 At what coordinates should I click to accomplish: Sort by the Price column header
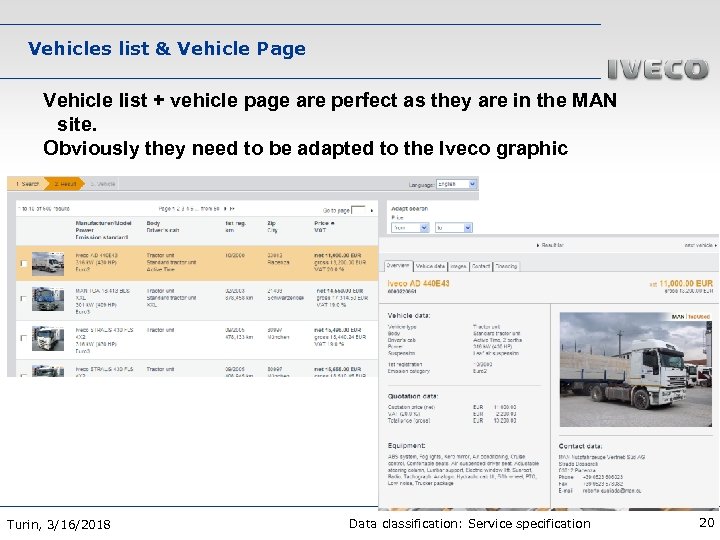324,223
